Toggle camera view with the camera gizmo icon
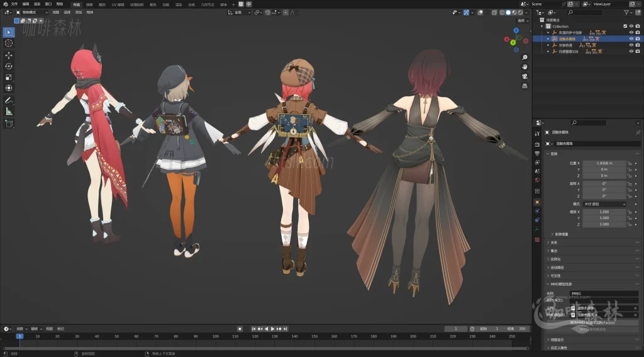This screenshot has height=357, width=644. click(525, 76)
